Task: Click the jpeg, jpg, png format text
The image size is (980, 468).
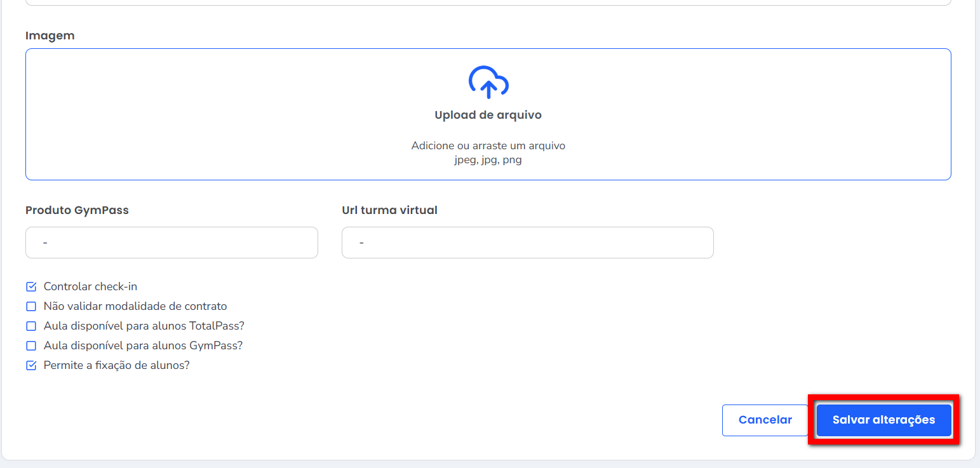Action: [x=488, y=161]
